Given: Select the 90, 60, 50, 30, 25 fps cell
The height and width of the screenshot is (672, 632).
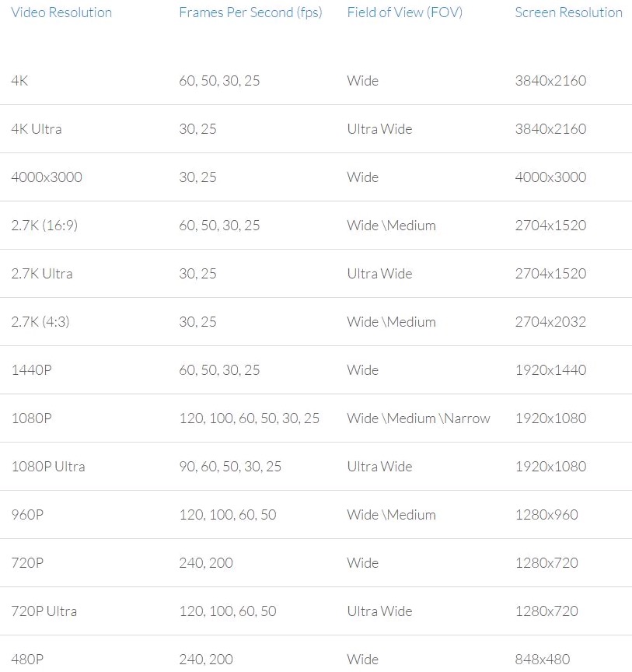Looking at the screenshot, I should point(230,467).
